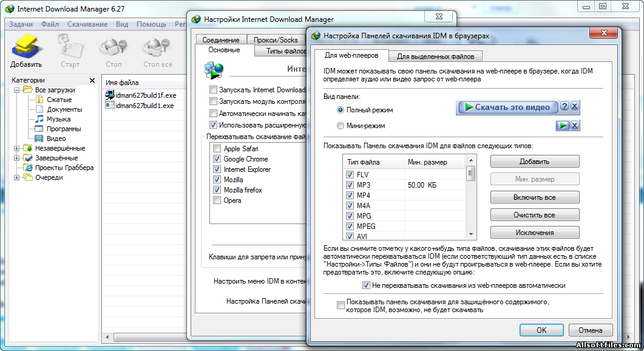This screenshot has height=351, width=644.
Task: Click the Стоп toolbar icon
Action: pyautogui.click(x=114, y=47)
